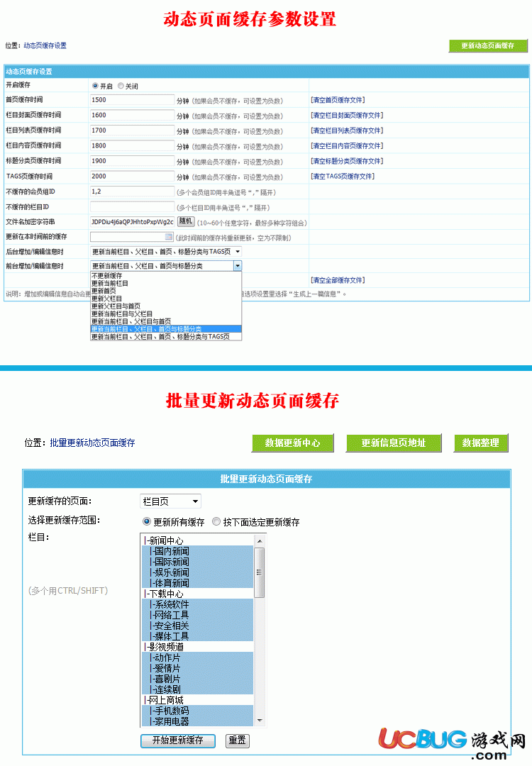This screenshot has width=532, height=766.
Task: Select 系统软件 in column list
Action: 197,604
